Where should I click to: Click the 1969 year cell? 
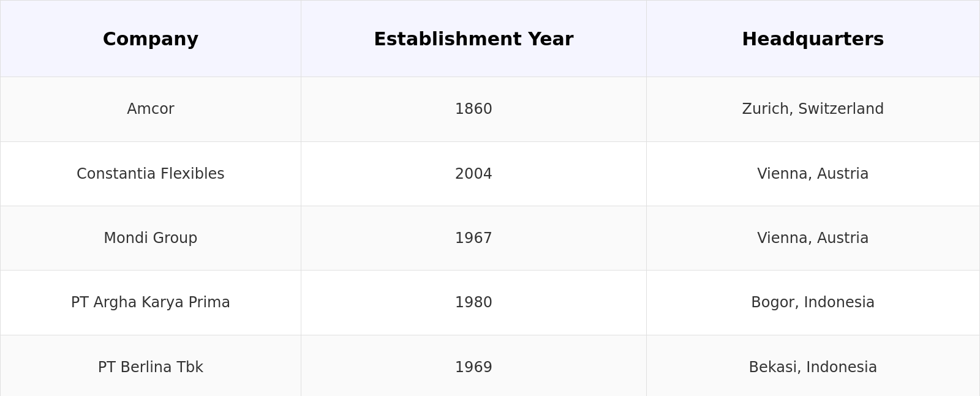(x=473, y=367)
